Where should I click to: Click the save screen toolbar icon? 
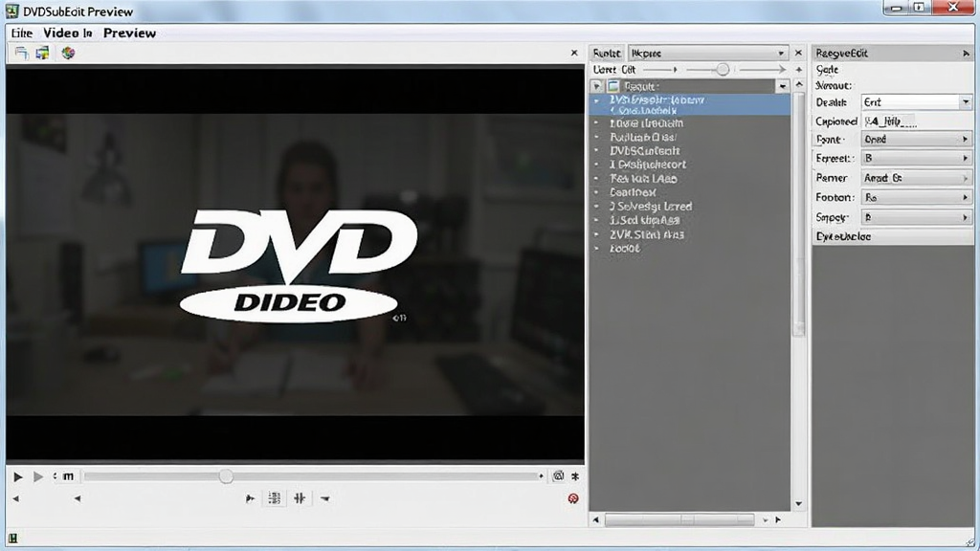[42, 54]
